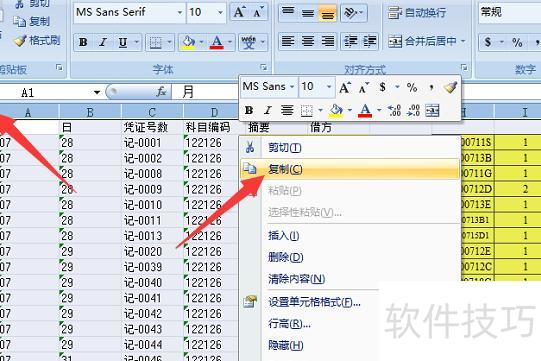The width and height of the screenshot is (541, 361).
Task: Toggle Italic in the ribbon font group
Action: (102, 42)
